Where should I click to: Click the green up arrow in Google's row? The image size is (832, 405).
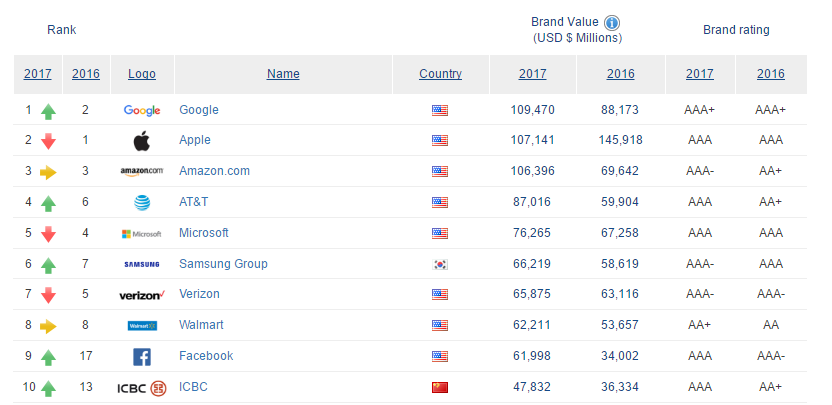click(48, 111)
